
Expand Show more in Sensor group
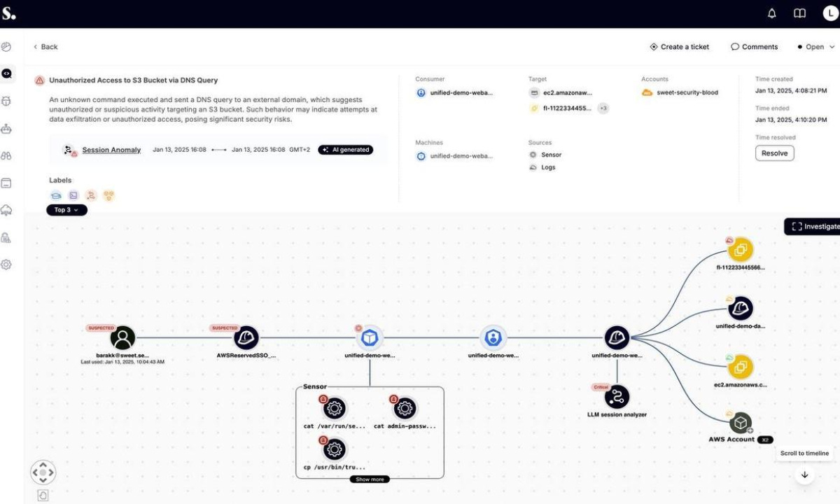coord(370,479)
